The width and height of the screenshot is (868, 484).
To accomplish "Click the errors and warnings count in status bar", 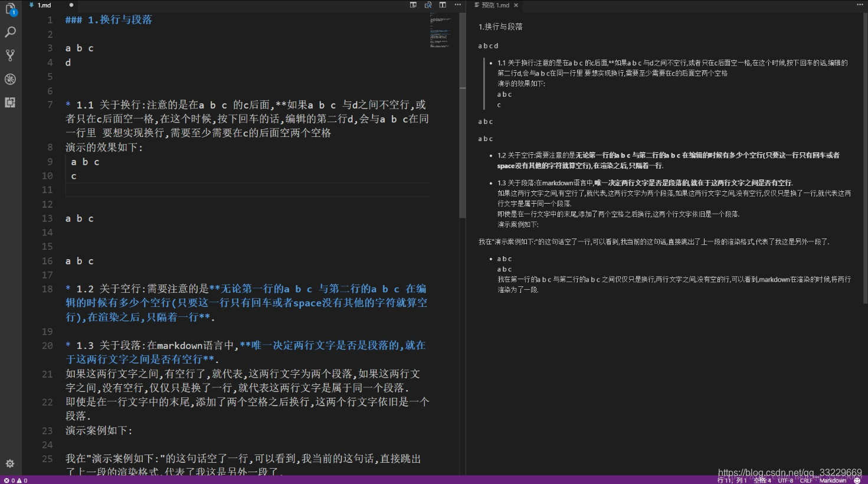I will (16, 480).
